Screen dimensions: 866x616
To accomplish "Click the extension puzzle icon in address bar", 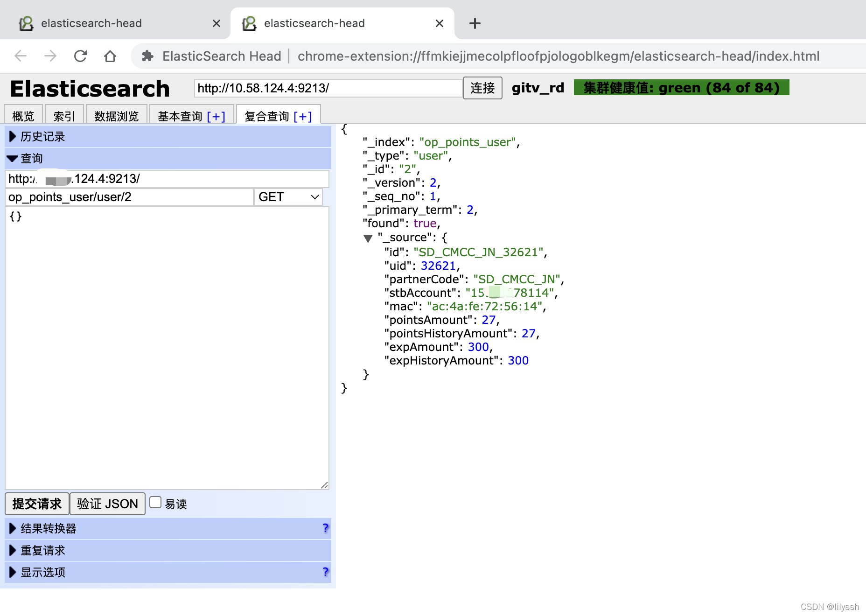I will click(x=147, y=56).
